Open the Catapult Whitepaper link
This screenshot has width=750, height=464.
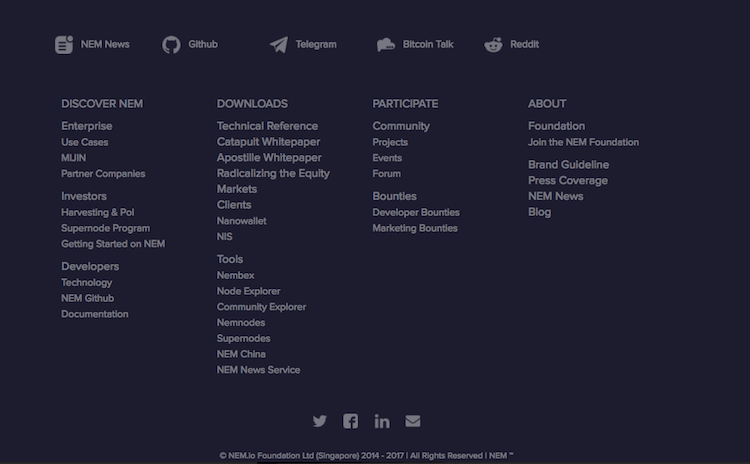tap(268, 142)
